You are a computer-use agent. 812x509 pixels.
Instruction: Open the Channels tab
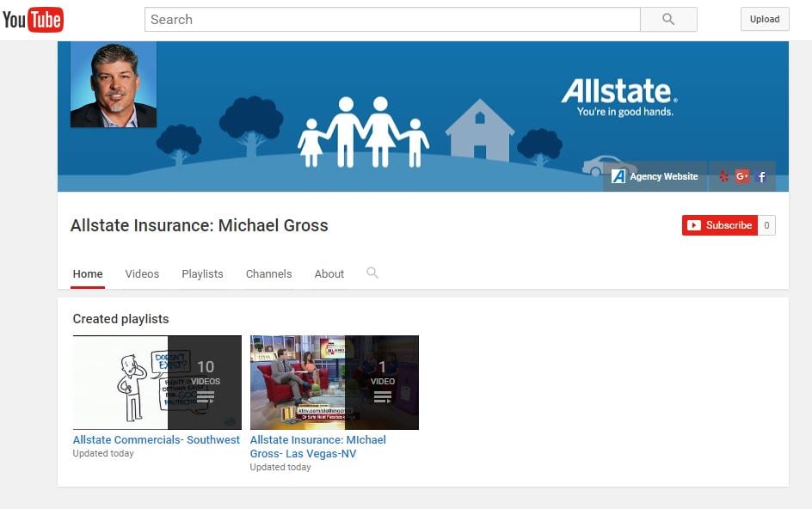[x=268, y=274]
